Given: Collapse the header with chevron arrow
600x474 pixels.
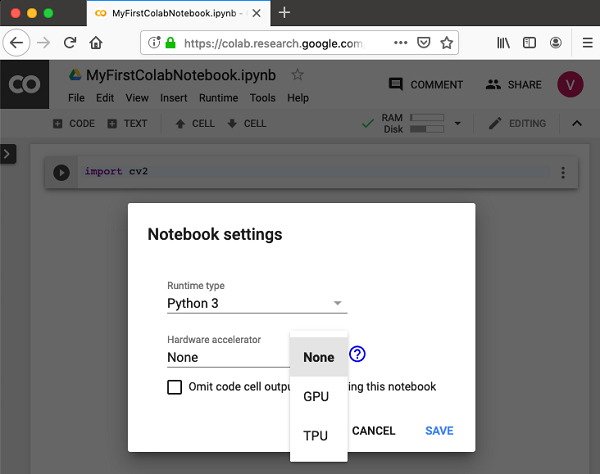Looking at the screenshot, I should [576, 124].
